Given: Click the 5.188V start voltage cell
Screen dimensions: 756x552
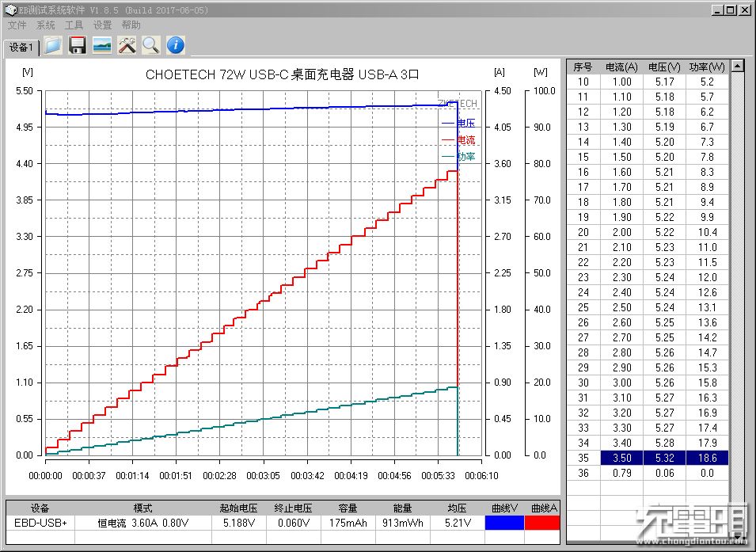Looking at the screenshot, I should [238, 523].
